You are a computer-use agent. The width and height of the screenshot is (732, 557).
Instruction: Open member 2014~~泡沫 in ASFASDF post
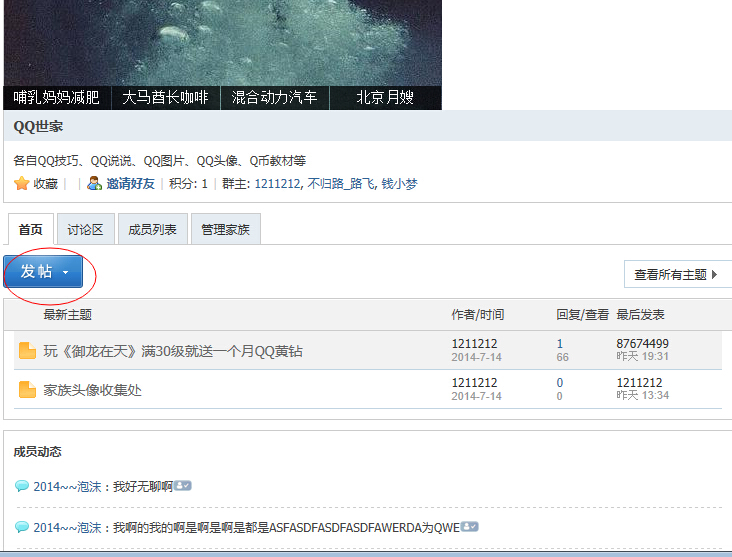pos(67,528)
